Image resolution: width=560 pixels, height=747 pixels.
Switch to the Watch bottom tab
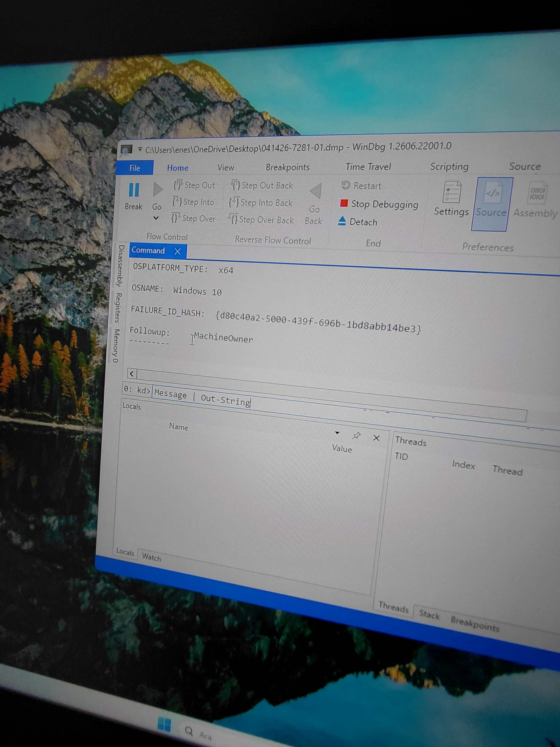pyautogui.click(x=151, y=557)
